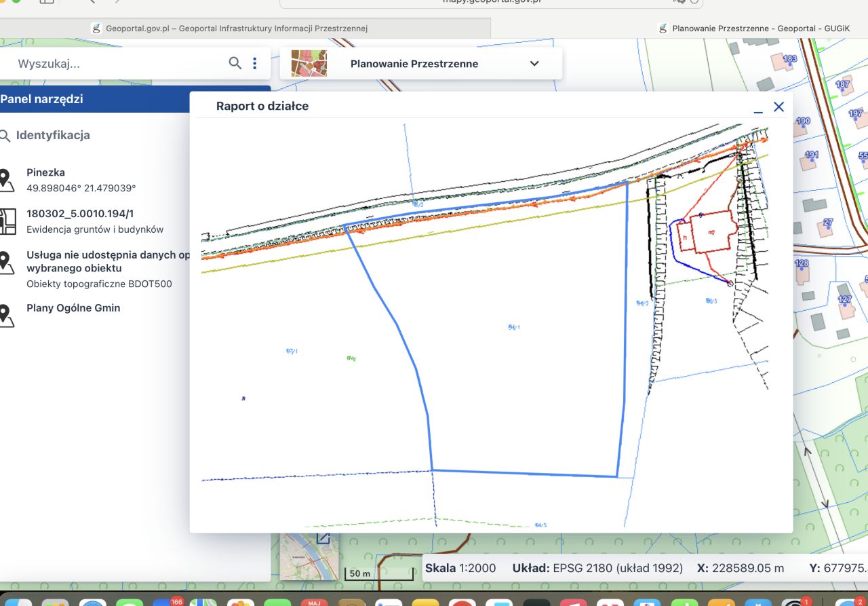Click the Identyfikacja heading label
The image size is (868, 606).
click(53, 135)
